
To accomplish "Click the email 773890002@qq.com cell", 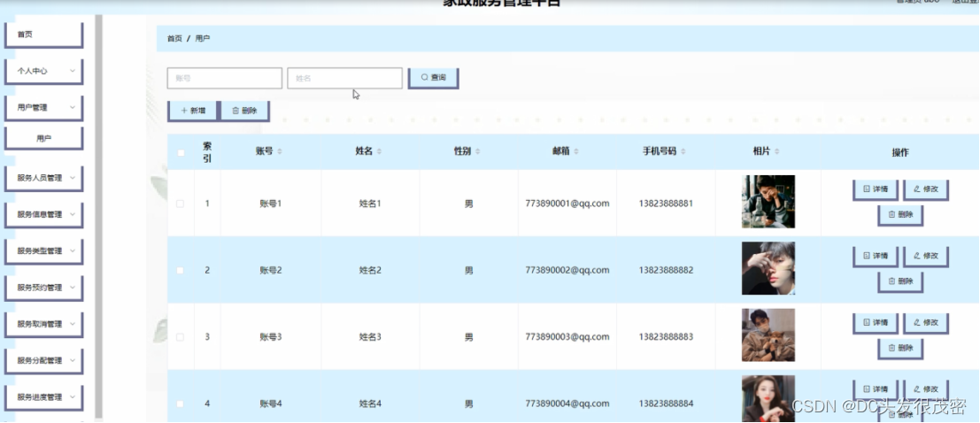I will [567, 271].
